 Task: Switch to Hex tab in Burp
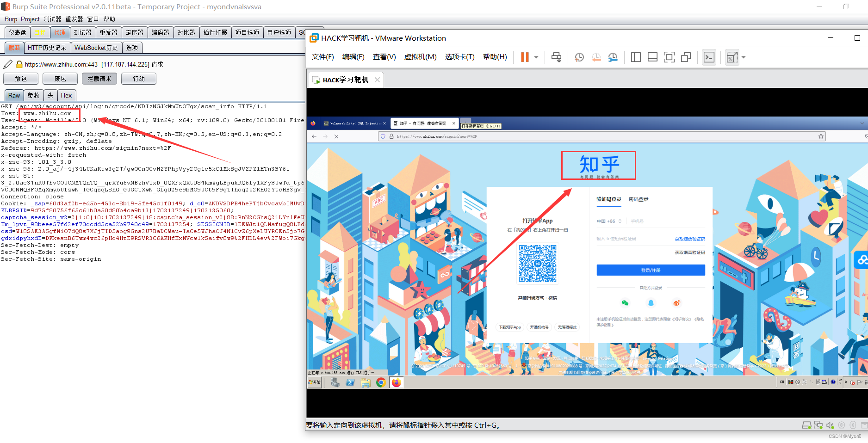pos(66,95)
